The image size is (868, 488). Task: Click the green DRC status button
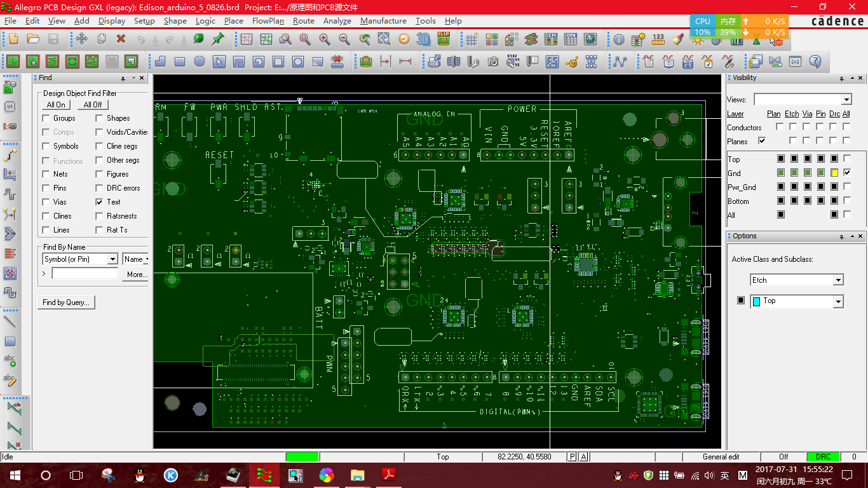point(823,457)
